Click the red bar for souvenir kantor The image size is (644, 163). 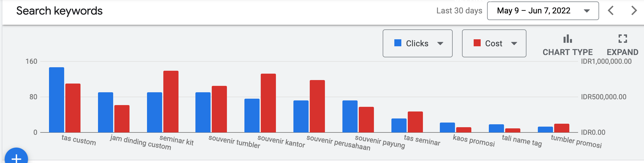(268, 103)
